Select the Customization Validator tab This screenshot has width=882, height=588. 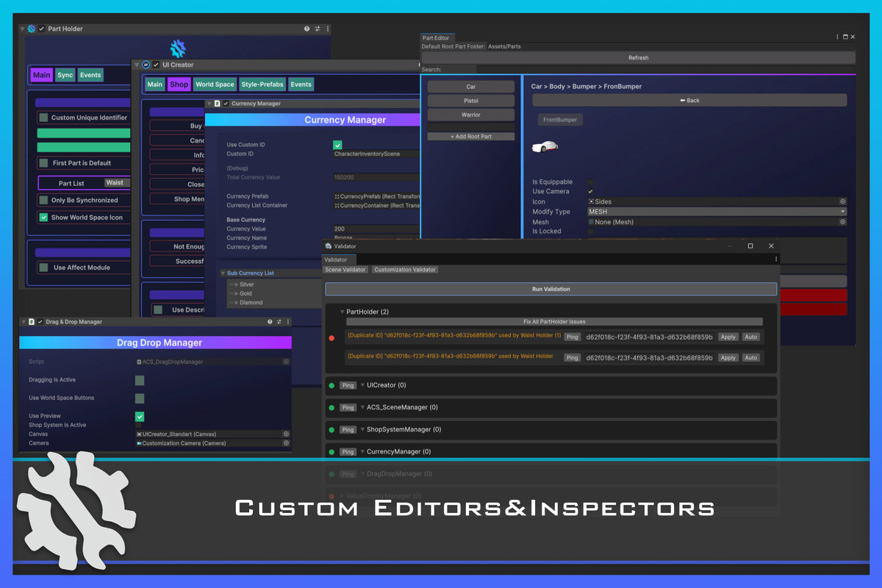coord(405,270)
